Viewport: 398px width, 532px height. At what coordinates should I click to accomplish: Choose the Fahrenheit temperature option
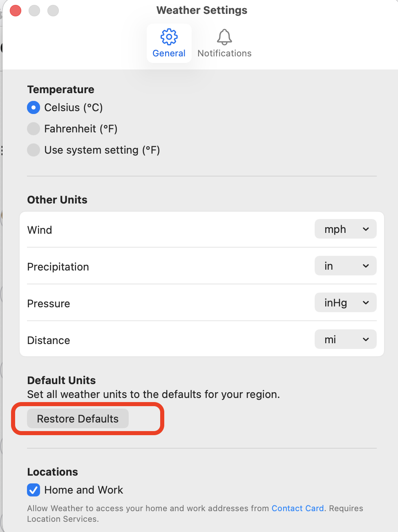pyautogui.click(x=34, y=129)
